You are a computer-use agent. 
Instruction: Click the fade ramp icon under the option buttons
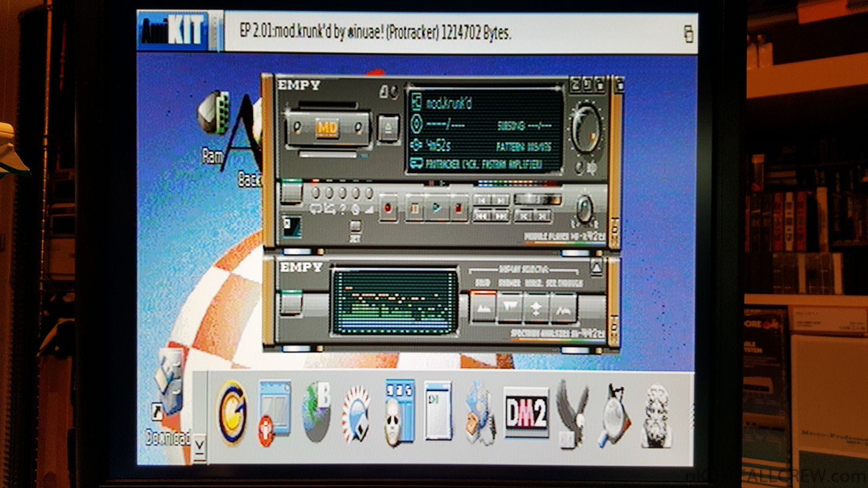pos(369,209)
